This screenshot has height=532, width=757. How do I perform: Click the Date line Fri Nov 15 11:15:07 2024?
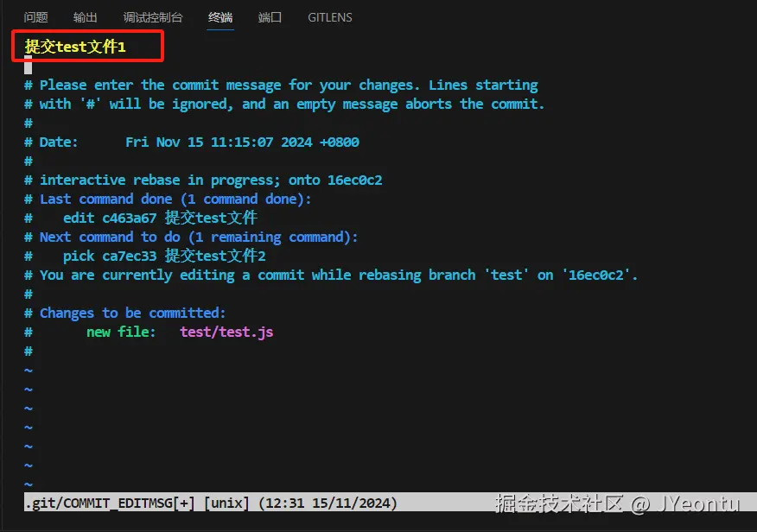coord(192,142)
